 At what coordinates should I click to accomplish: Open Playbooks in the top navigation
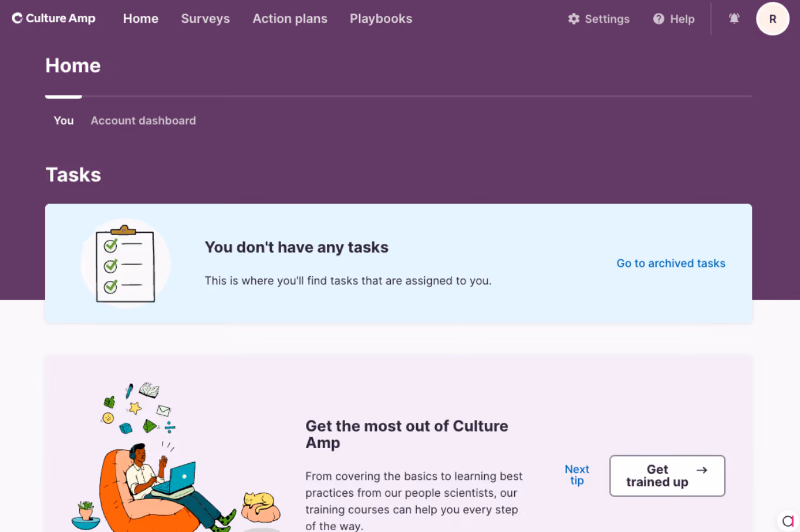(381, 19)
